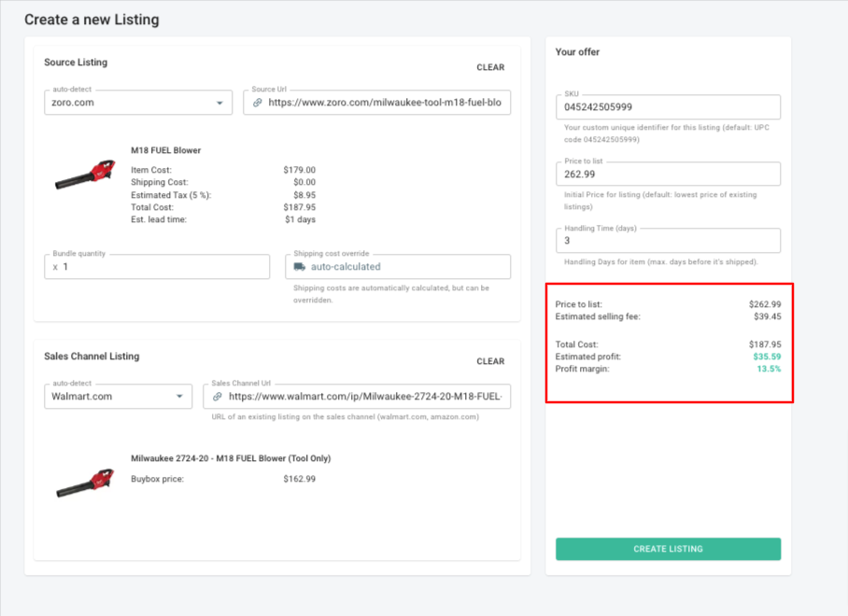Image resolution: width=848 pixels, height=616 pixels.
Task: Click the estimated profit value $35.59
Action: [x=767, y=357]
